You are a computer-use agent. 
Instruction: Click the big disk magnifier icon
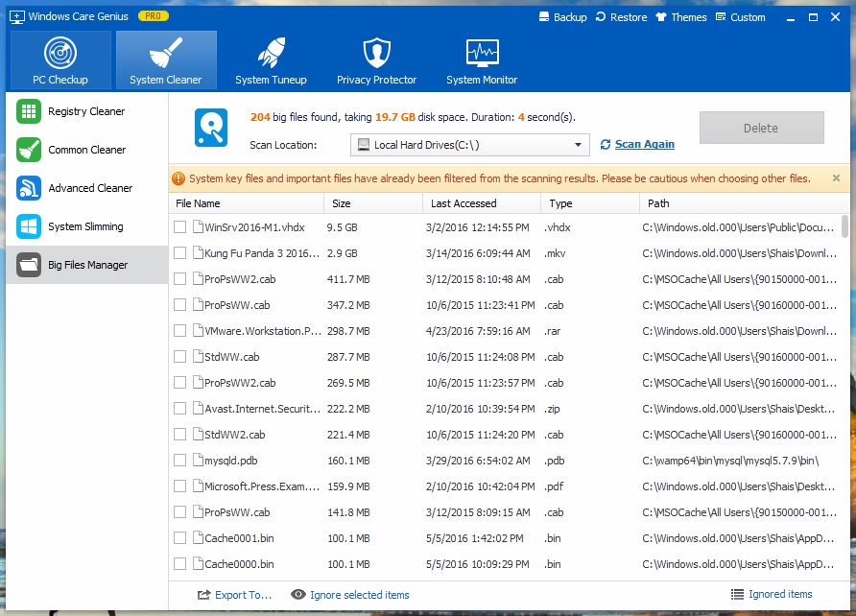pos(211,128)
